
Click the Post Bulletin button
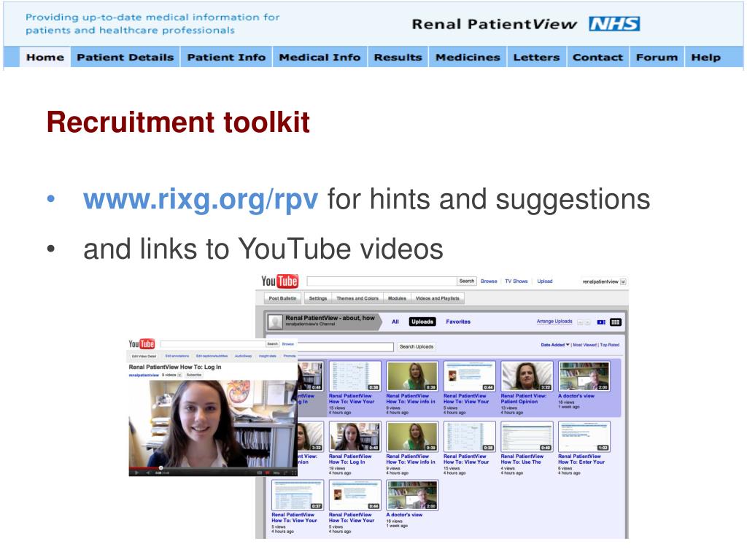282,298
